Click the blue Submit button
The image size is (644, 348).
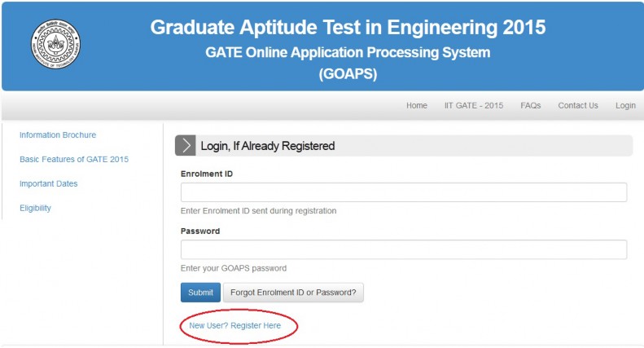(x=200, y=293)
